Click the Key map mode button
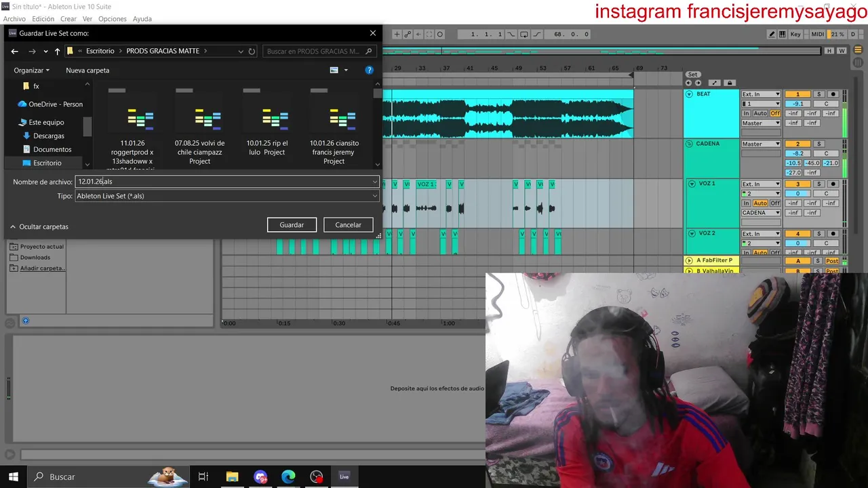The image size is (868, 488). (796, 34)
